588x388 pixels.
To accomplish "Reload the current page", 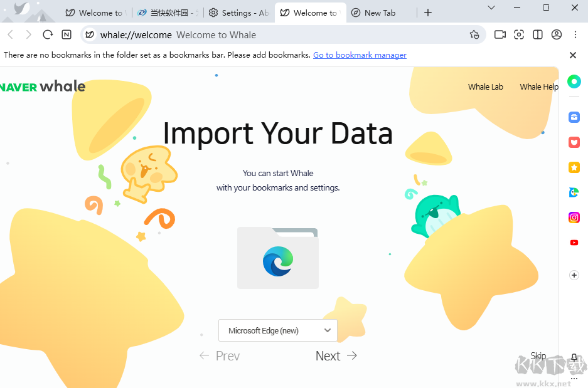I will tap(48, 35).
